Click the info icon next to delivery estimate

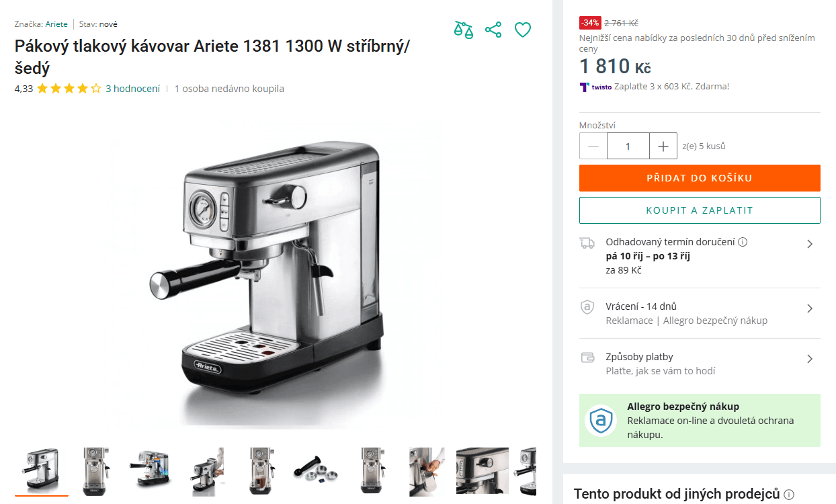[743, 242]
